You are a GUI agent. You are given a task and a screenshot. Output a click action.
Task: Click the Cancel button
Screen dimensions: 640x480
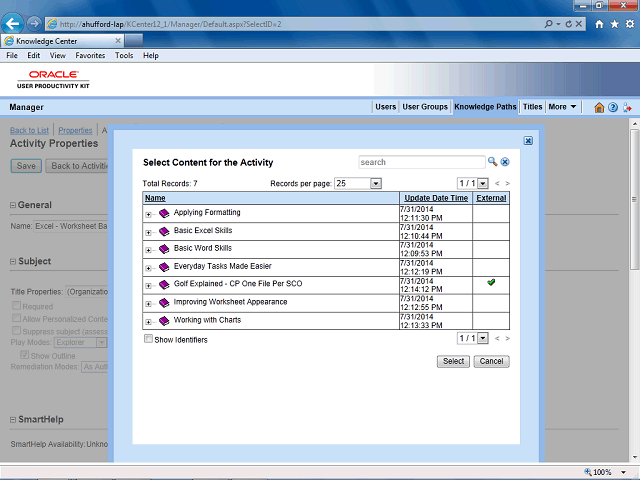click(491, 361)
